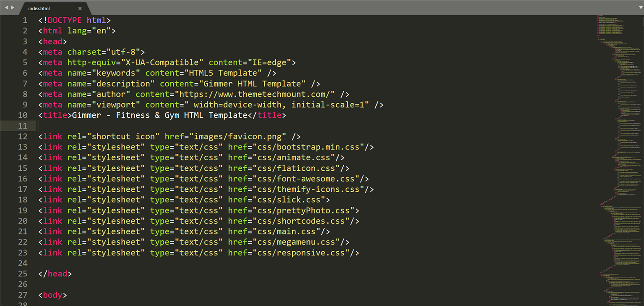This screenshot has width=644, height=306.
Task: Click the "css/animate.css" href value
Action: pyautogui.click(x=294, y=158)
